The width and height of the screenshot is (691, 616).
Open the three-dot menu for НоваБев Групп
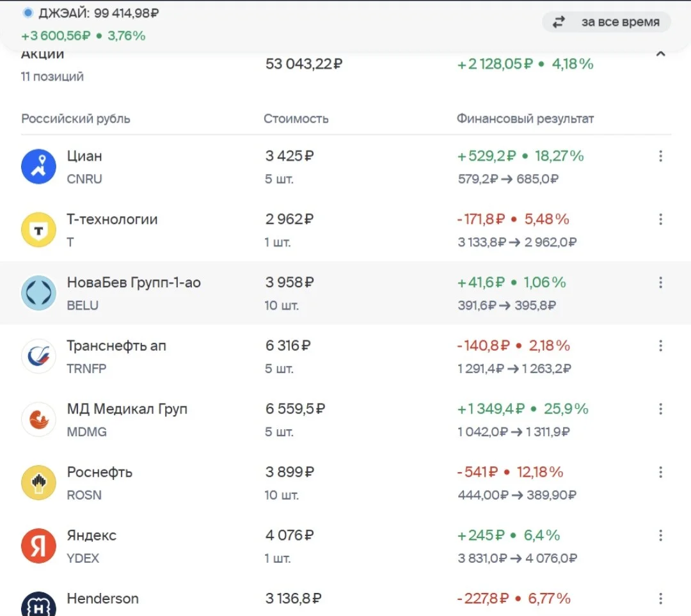[660, 283]
